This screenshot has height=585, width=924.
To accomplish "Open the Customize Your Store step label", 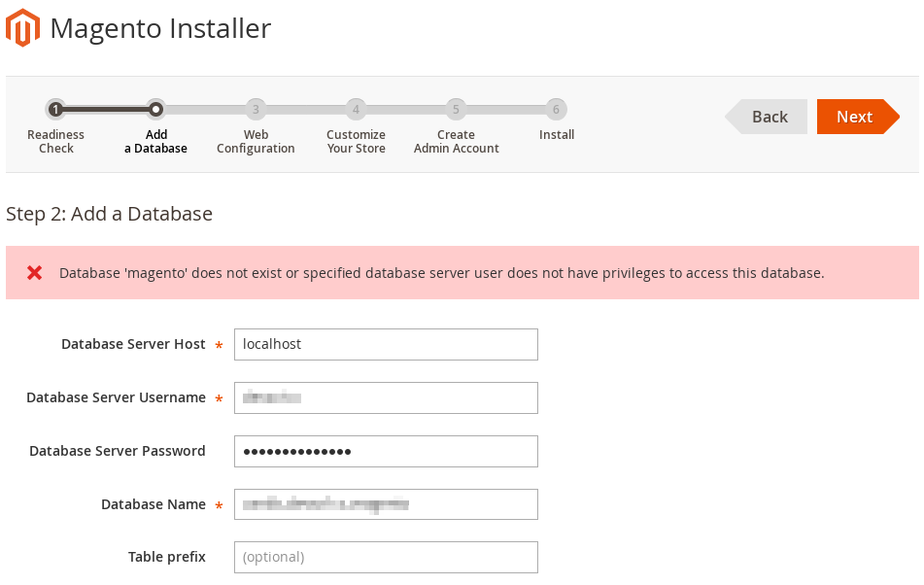I will (x=356, y=141).
